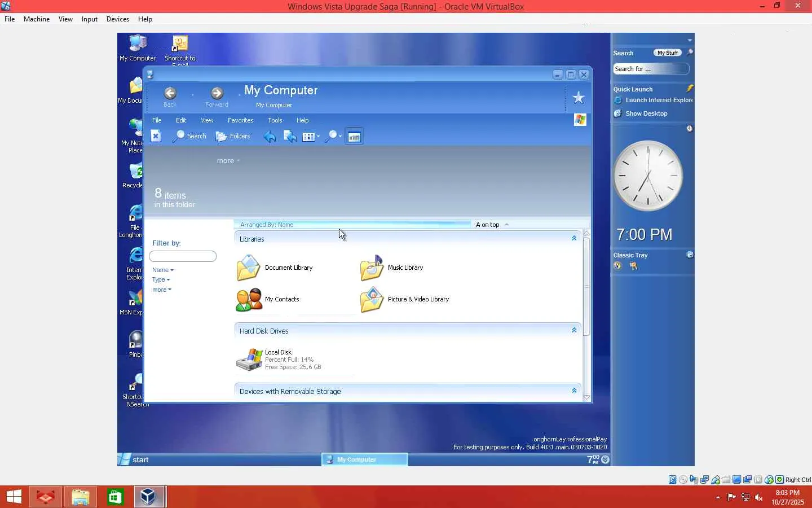Click the search magnifier icon in the sidebar
This screenshot has width=812, height=508.
coord(690,52)
